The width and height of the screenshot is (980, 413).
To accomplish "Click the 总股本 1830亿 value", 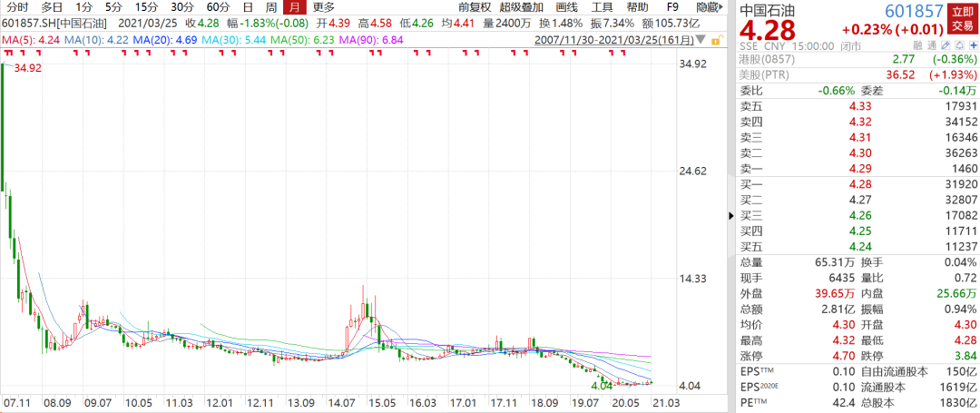I will pyautogui.click(x=959, y=402).
